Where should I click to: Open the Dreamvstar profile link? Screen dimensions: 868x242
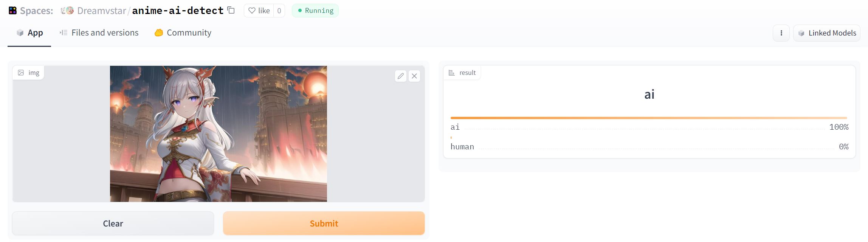coord(101,11)
